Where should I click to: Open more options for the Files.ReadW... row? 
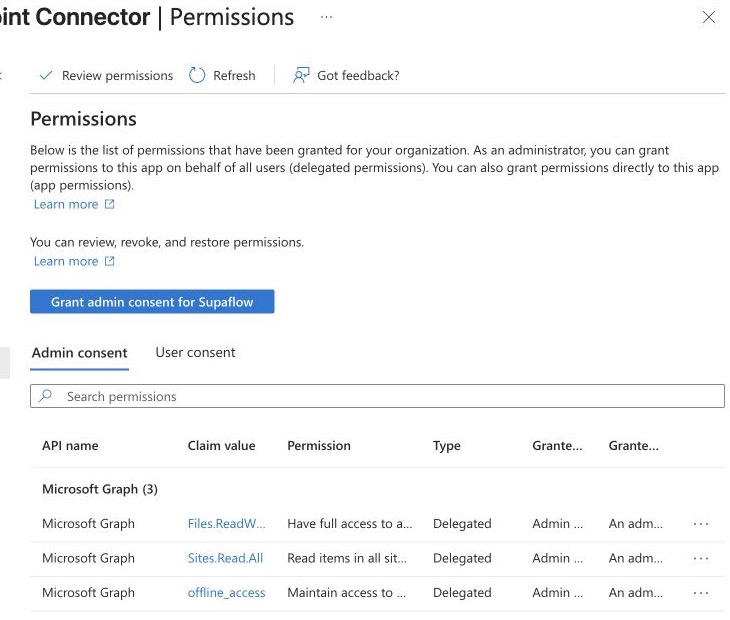click(x=701, y=524)
